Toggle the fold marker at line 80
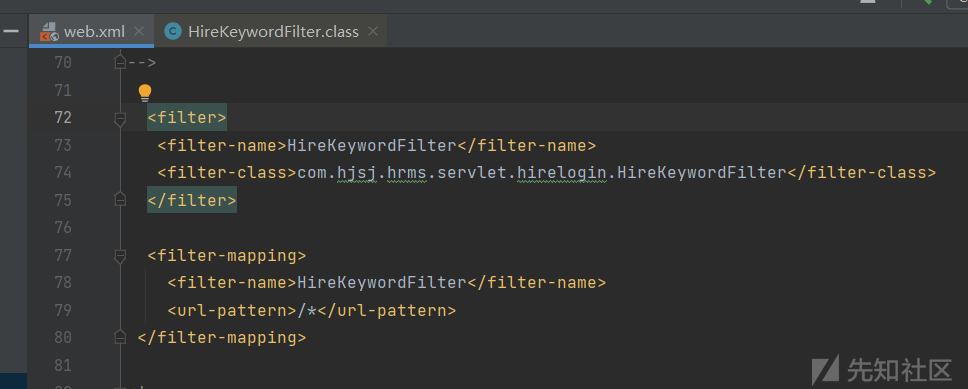 pyautogui.click(x=120, y=337)
